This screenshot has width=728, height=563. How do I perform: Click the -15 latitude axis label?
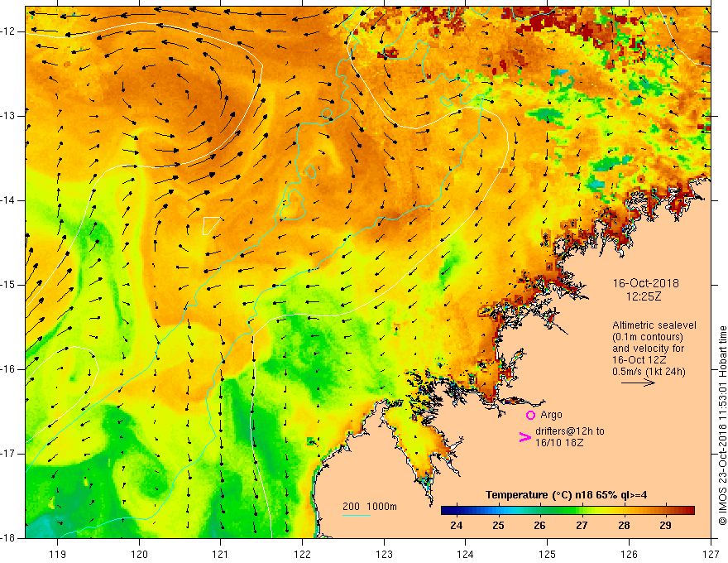[x=8, y=285]
